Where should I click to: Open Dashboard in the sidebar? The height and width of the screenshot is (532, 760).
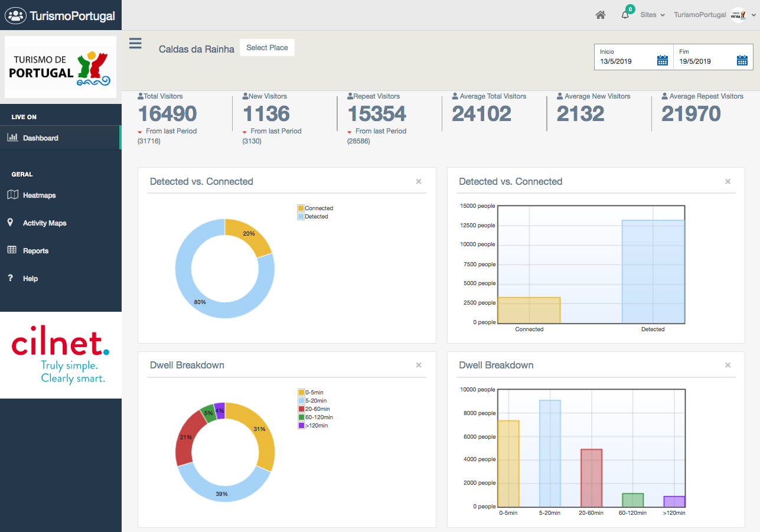point(61,138)
